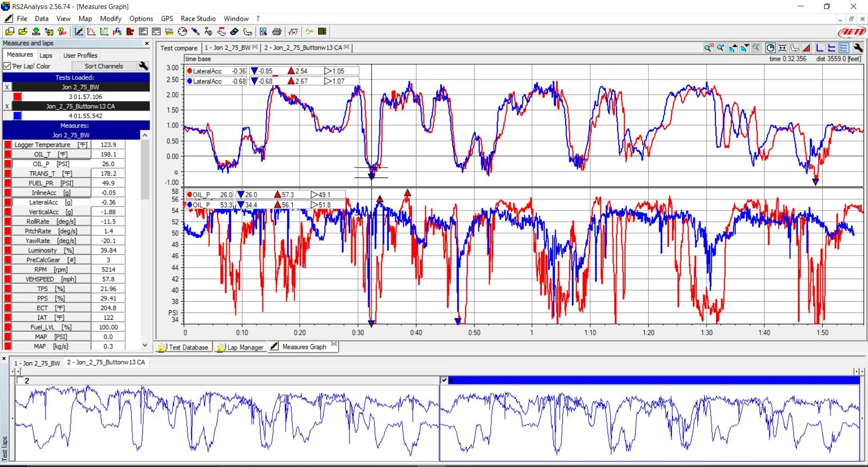
Task: Click the red triangle time-compare icon
Action: click(806, 47)
